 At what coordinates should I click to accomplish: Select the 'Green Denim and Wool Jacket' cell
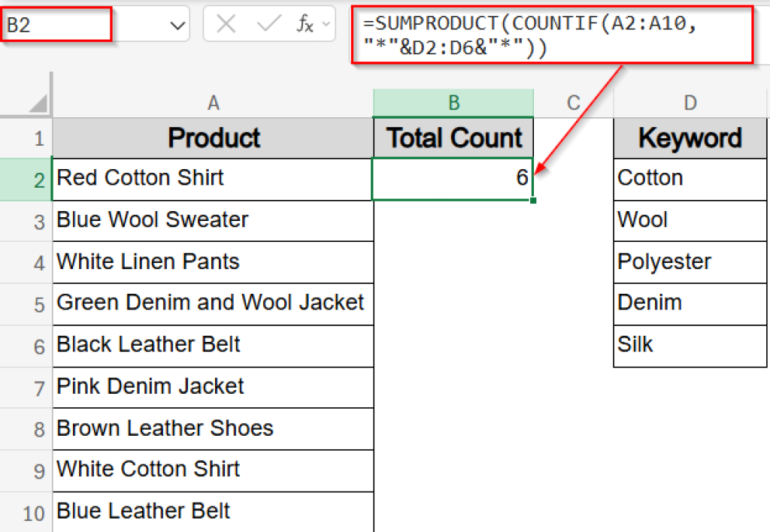click(213, 304)
